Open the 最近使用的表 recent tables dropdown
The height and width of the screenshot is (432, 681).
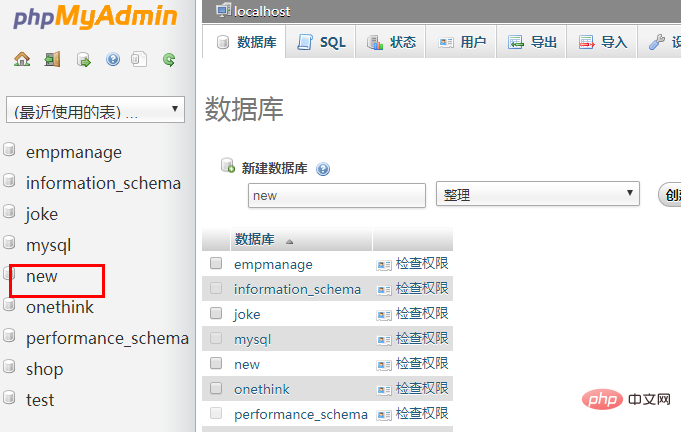[x=95, y=109]
